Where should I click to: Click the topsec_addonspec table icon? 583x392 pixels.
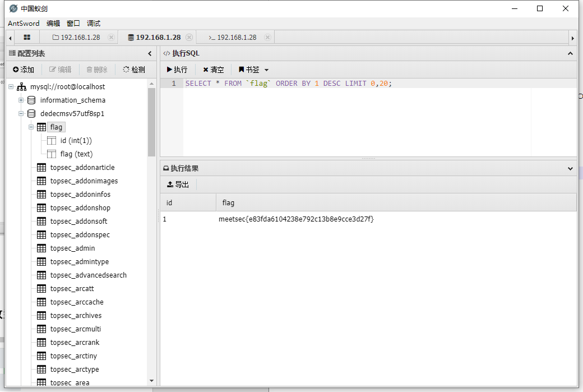tap(41, 234)
